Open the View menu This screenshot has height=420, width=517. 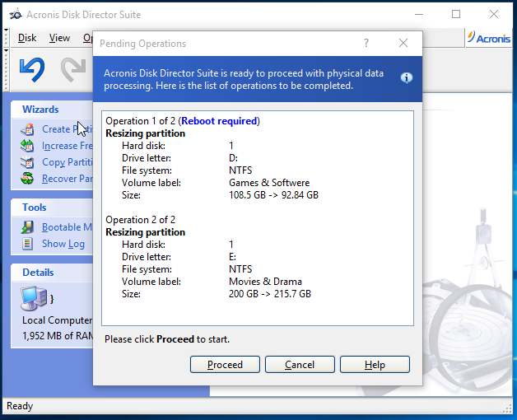(59, 38)
